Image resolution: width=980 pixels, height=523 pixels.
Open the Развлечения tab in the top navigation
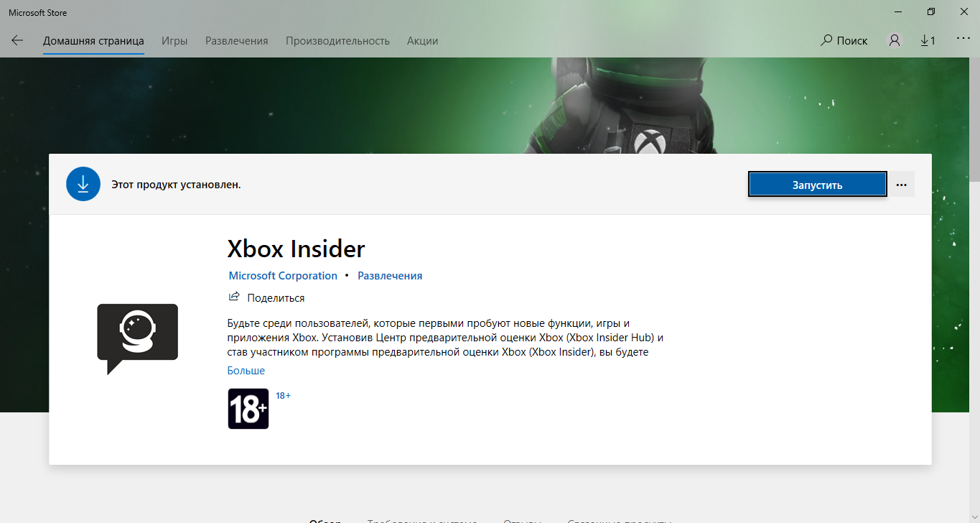tap(237, 41)
